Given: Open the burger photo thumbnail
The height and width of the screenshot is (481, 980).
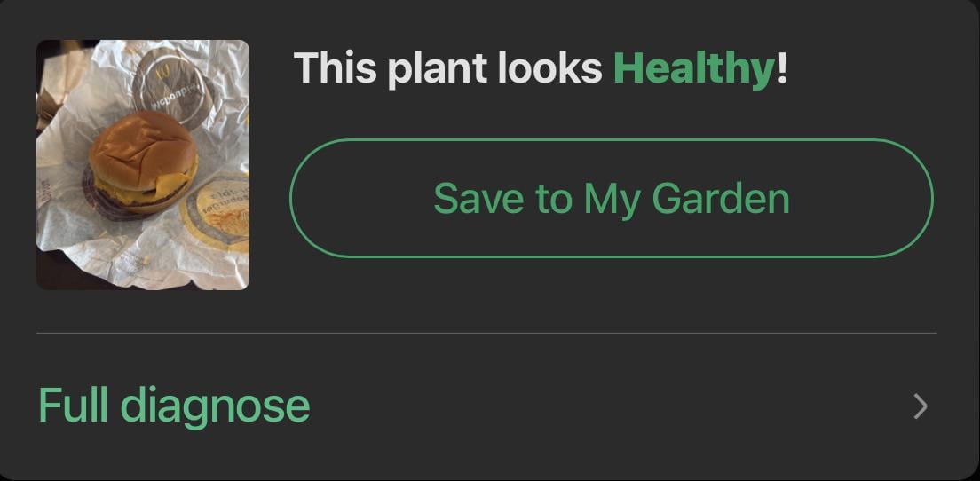Looking at the screenshot, I should 143,165.
